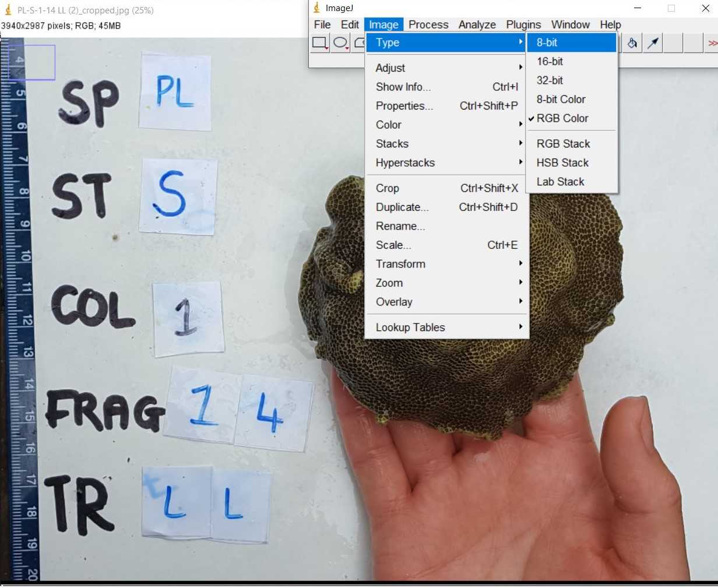This screenshot has width=718, height=588.
Task: Select the Rectangle selection tool
Action: point(319,43)
